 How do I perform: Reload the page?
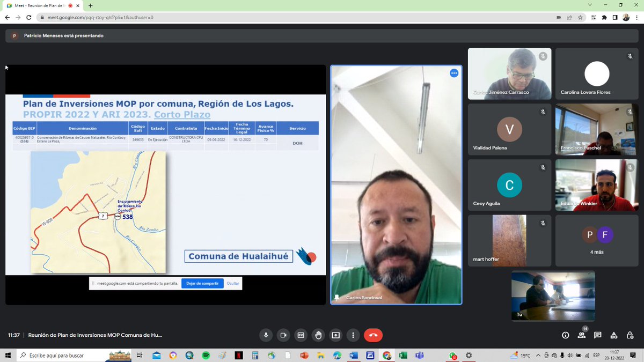coord(28,17)
